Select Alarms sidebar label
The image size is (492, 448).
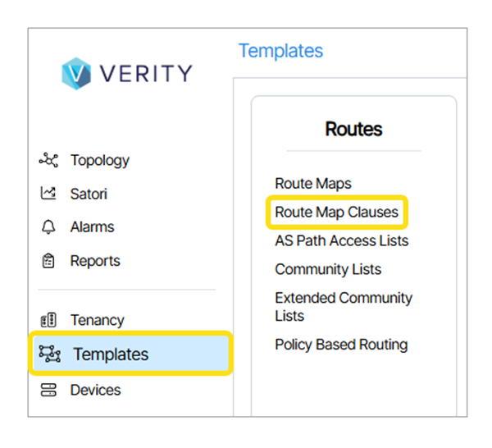(x=92, y=227)
